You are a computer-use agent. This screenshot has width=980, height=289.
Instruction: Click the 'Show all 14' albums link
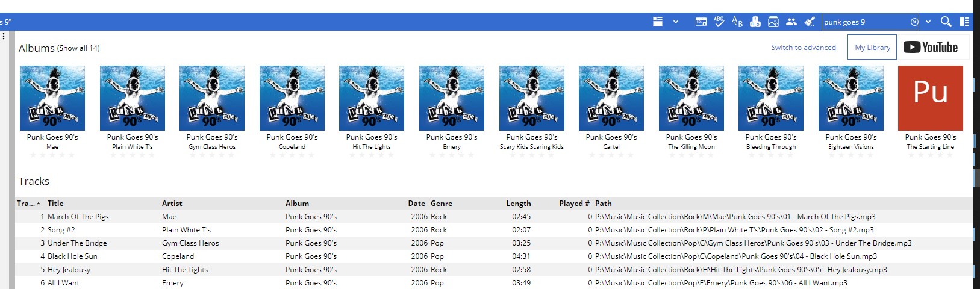point(78,48)
